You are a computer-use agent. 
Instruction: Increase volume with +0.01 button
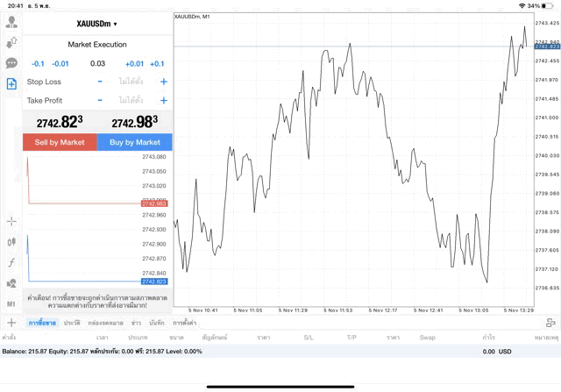134,63
